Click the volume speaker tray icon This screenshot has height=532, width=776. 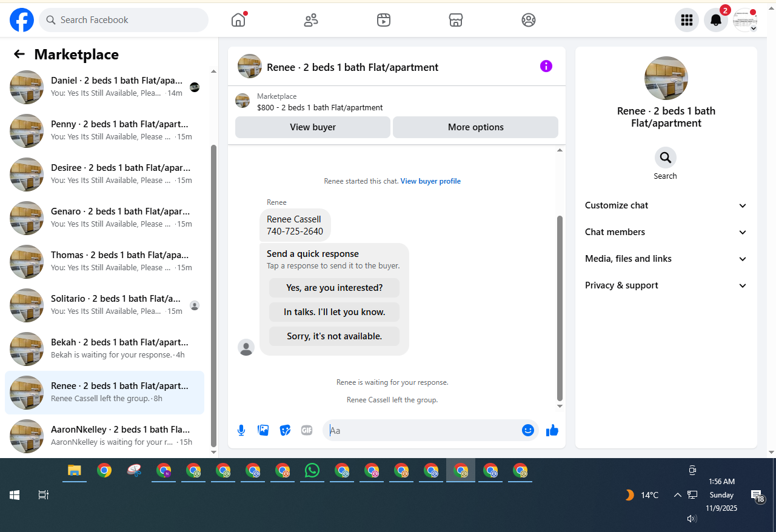click(x=692, y=519)
